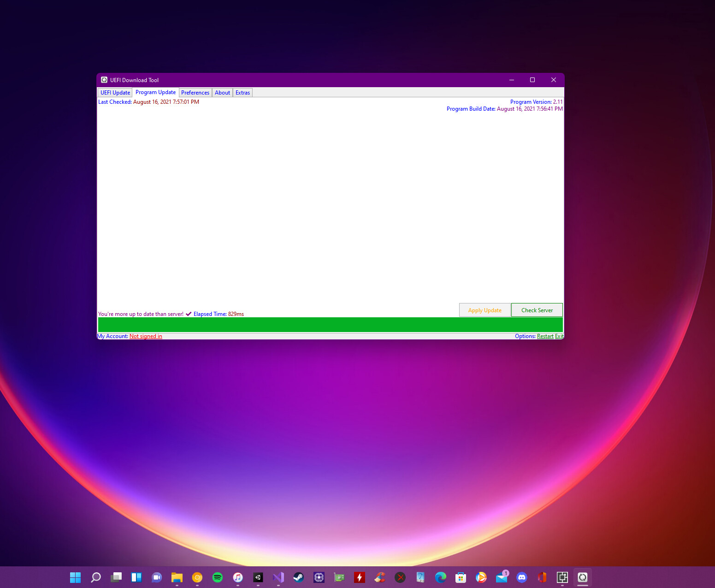The width and height of the screenshot is (715, 588).
Task: Click the Exit option link
Action: tap(559, 336)
